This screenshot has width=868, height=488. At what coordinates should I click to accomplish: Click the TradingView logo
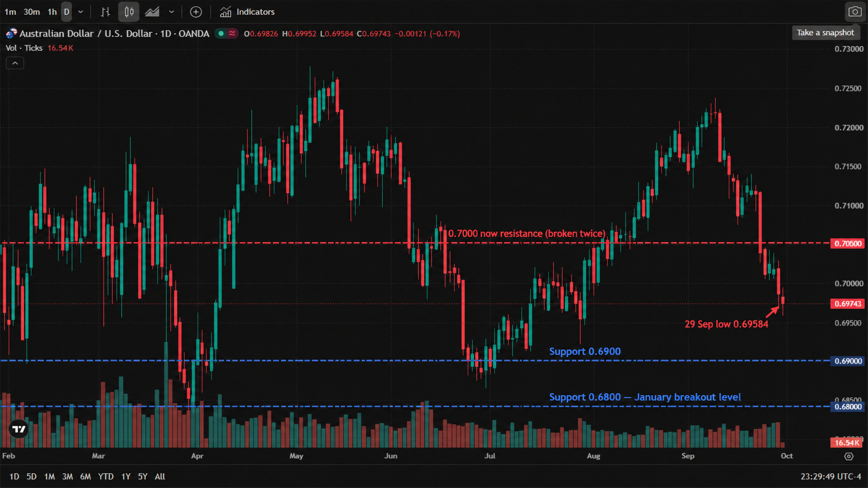click(19, 430)
